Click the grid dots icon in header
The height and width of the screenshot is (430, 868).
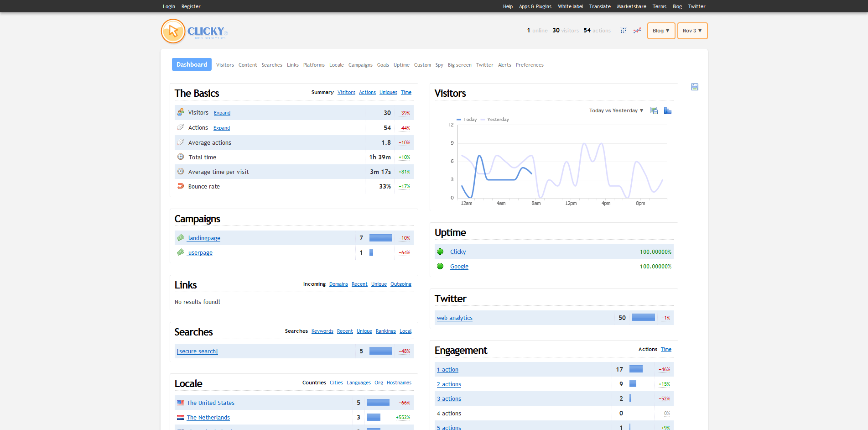click(623, 31)
